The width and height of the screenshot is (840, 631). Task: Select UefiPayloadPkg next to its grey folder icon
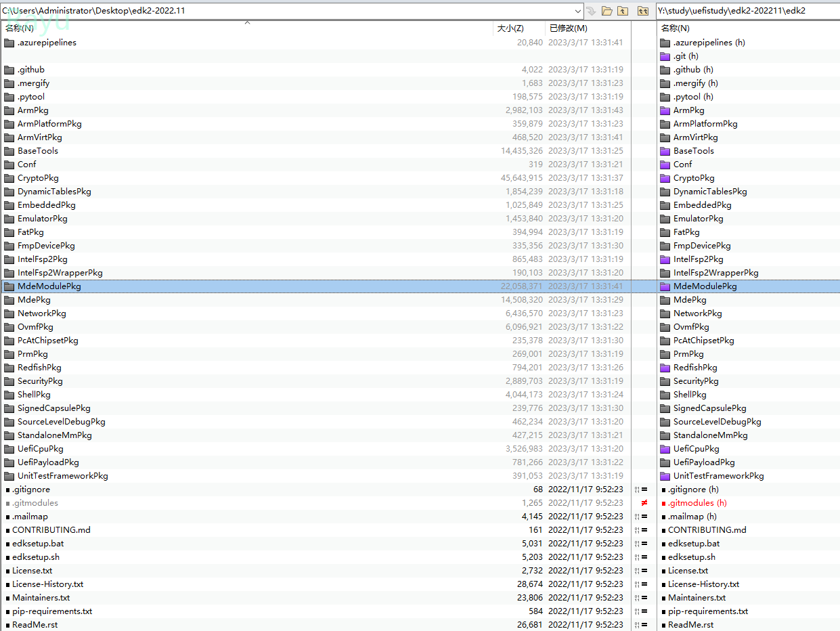(x=48, y=462)
